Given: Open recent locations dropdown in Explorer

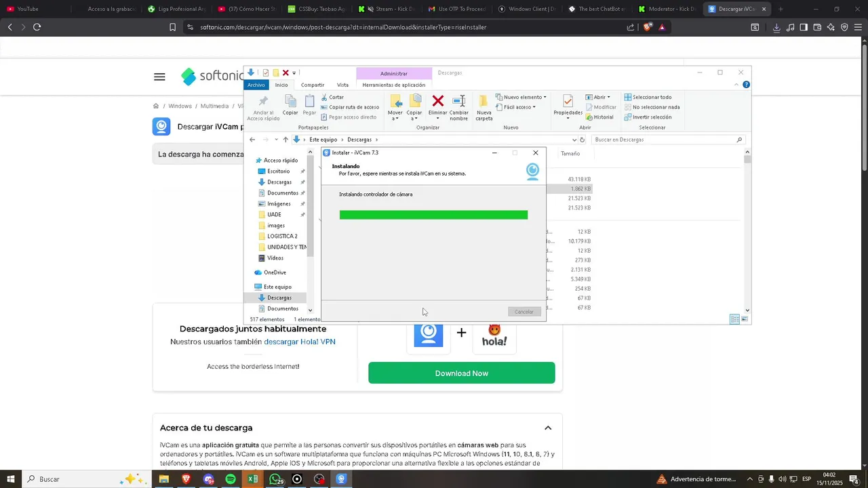Looking at the screenshot, I should (x=276, y=140).
